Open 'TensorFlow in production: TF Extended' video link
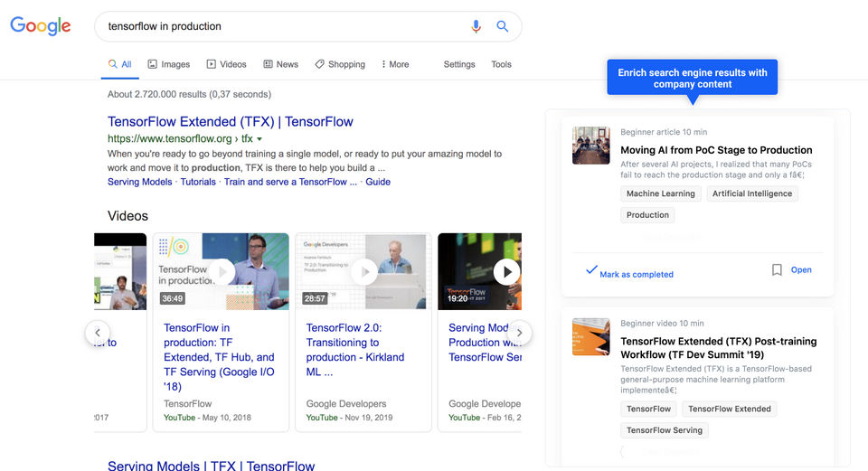The image size is (868, 471). pyautogui.click(x=219, y=357)
